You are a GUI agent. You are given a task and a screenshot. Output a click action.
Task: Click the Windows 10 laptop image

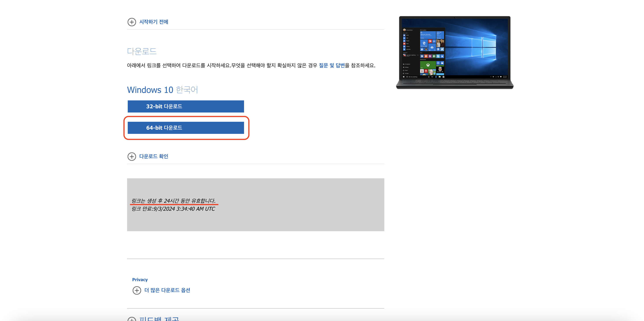[x=455, y=52]
